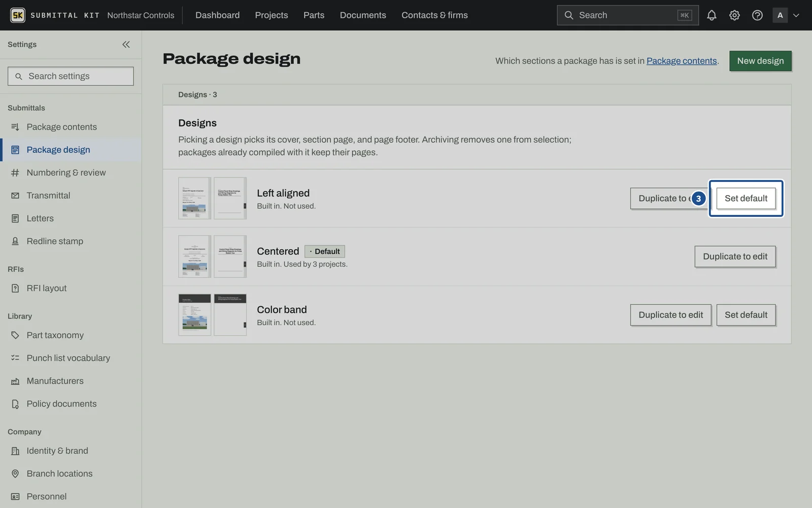This screenshot has width=812, height=508.
Task: Open the help question mark icon
Action: (757, 15)
